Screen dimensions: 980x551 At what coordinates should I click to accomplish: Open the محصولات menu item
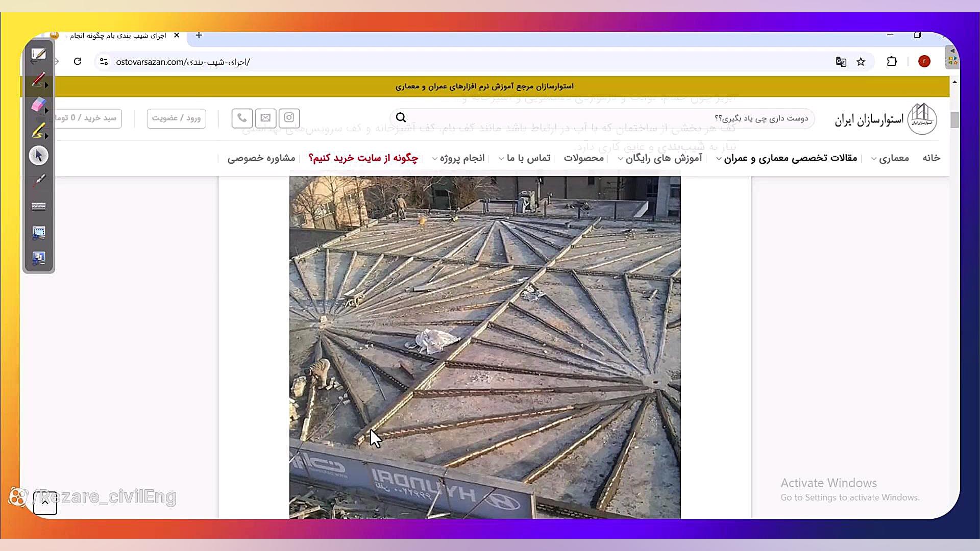click(x=583, y=158)
